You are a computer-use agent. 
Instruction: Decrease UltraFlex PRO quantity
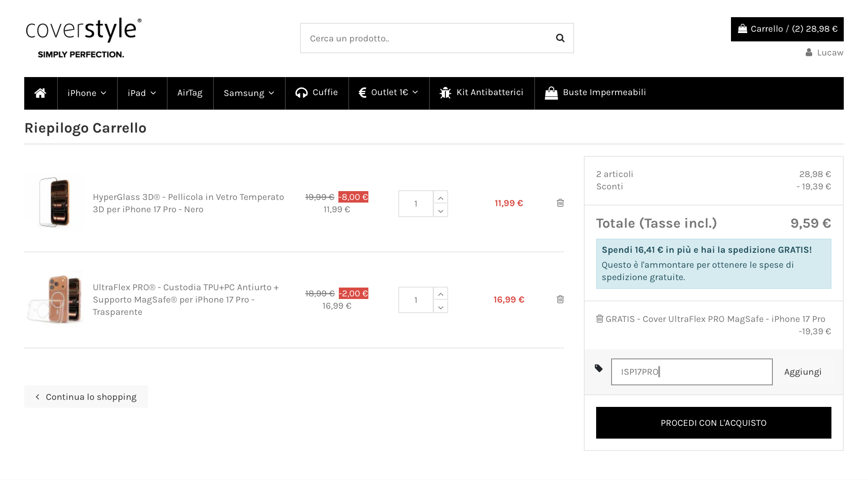[441, 306]
